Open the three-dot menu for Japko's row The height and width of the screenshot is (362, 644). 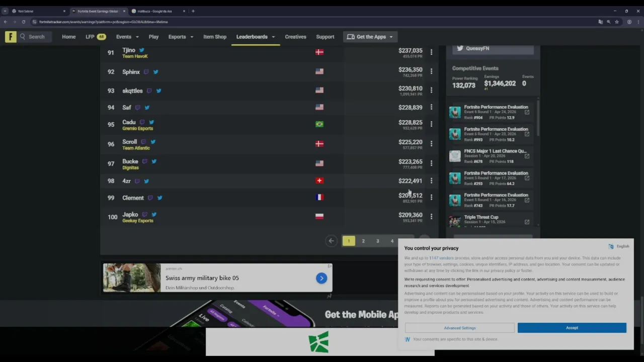[x=431, y=216]
